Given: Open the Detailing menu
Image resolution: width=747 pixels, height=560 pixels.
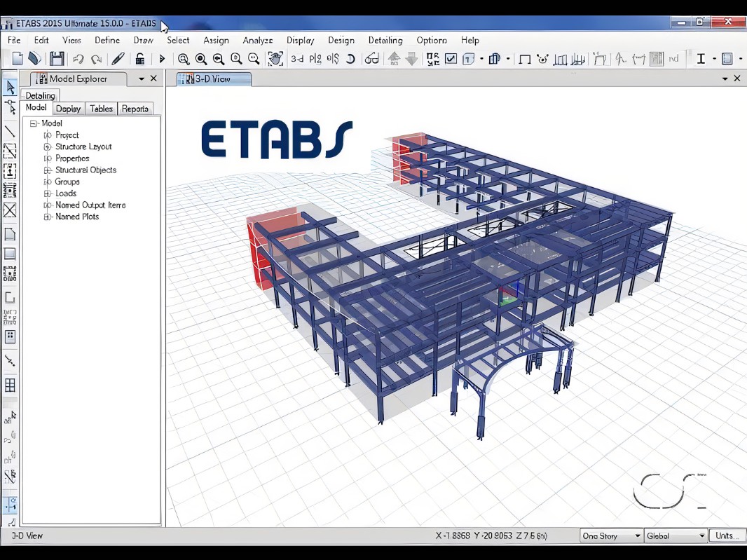Looking at the screenshot, I should point(385,41).
